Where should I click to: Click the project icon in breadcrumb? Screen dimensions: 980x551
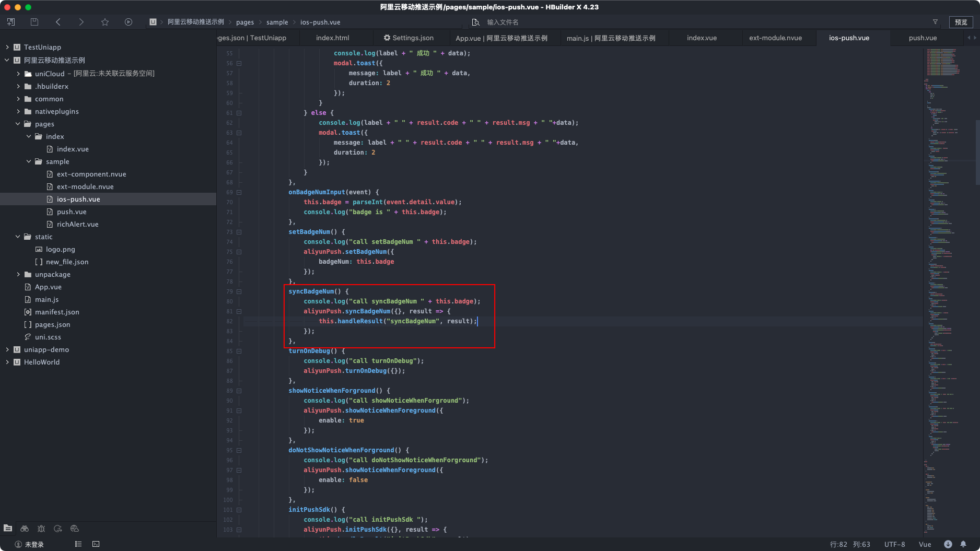coord(153,22)
